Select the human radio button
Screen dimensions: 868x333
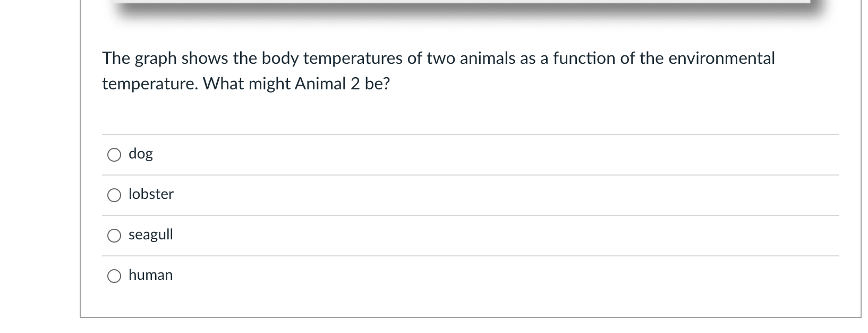(114, 276)
